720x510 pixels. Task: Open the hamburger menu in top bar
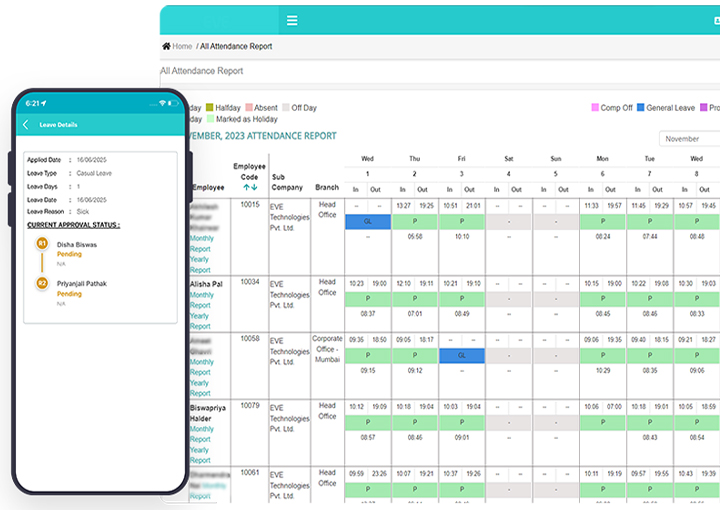click(292, 20)
